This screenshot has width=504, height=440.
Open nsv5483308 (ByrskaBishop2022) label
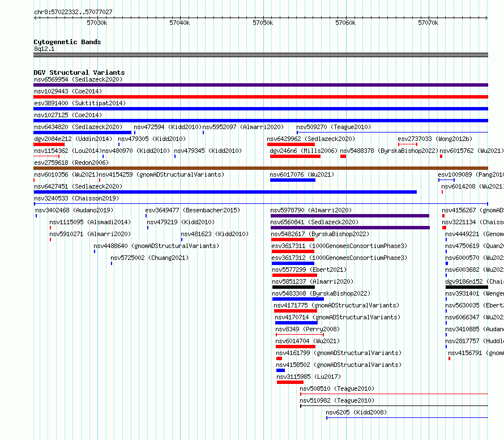[321, 293]
